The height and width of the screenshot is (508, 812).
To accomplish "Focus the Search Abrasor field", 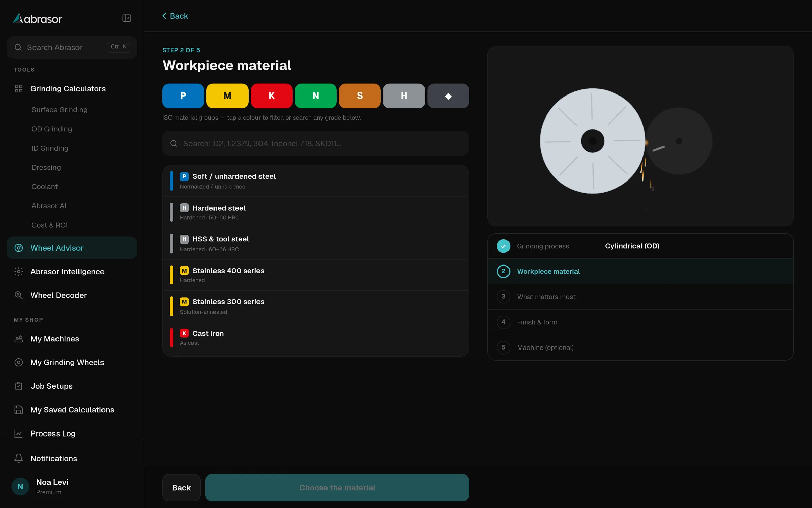I will 72,47.
